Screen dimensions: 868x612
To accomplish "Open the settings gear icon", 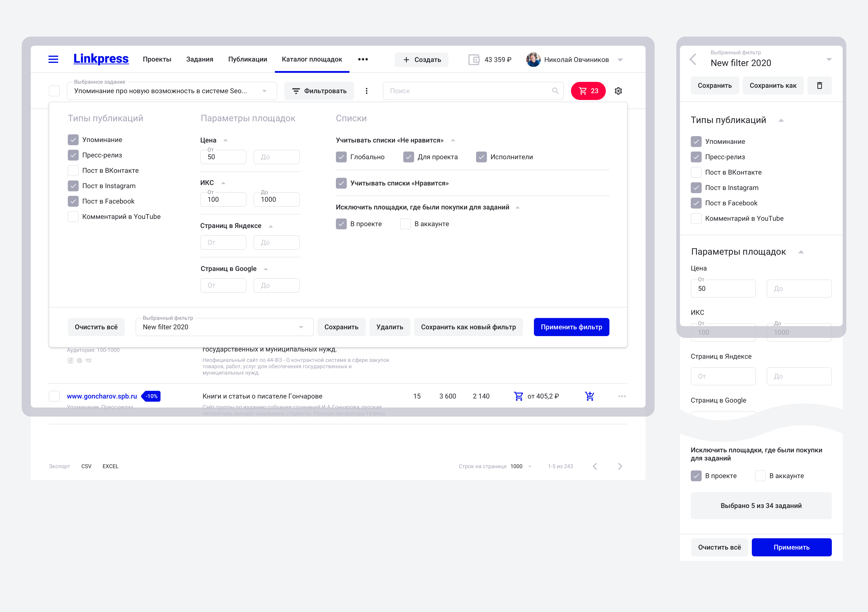I will click(618, 91).
